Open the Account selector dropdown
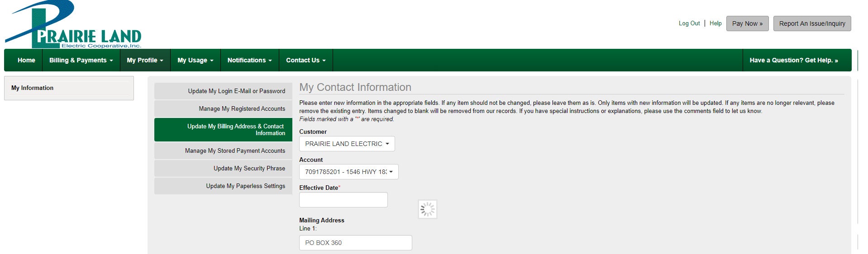The height and width of the screenshot is (254, 868). coord(348,172)
